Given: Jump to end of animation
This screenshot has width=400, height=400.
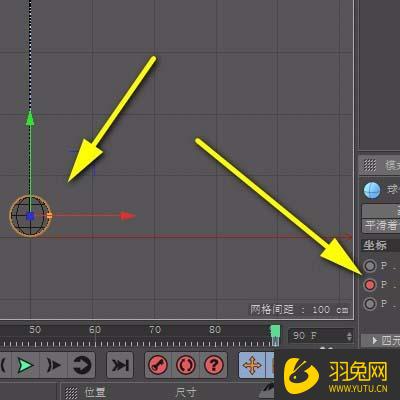Looking at the screenshot, I should (120, 365).
